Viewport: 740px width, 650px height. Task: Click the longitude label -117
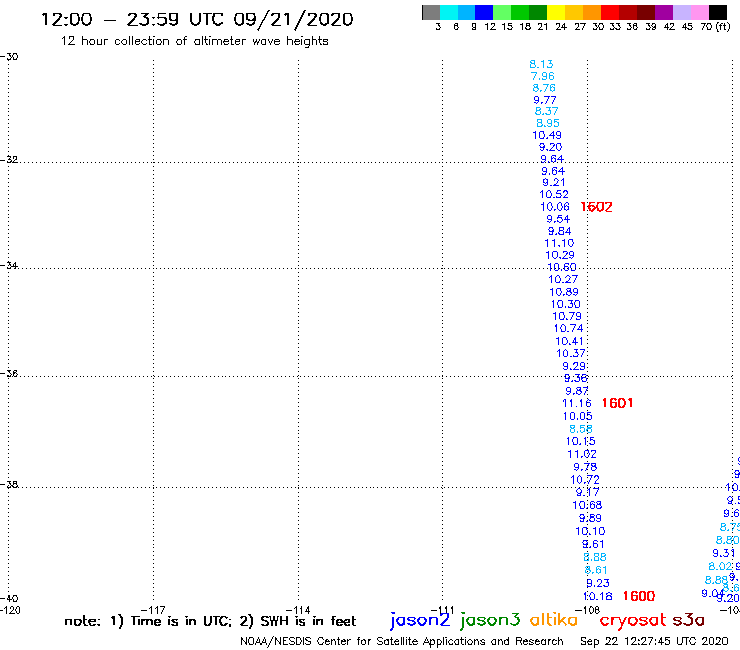[x=153, y=610]
